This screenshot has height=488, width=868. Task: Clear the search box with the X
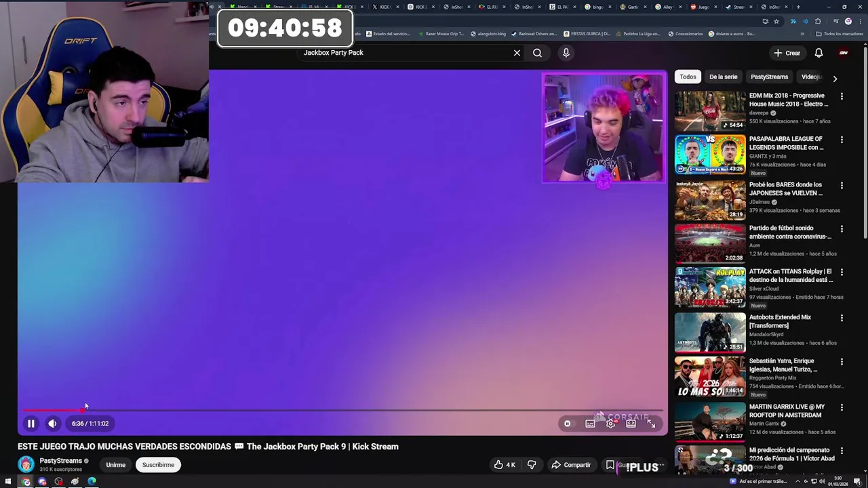click(517, 53)
